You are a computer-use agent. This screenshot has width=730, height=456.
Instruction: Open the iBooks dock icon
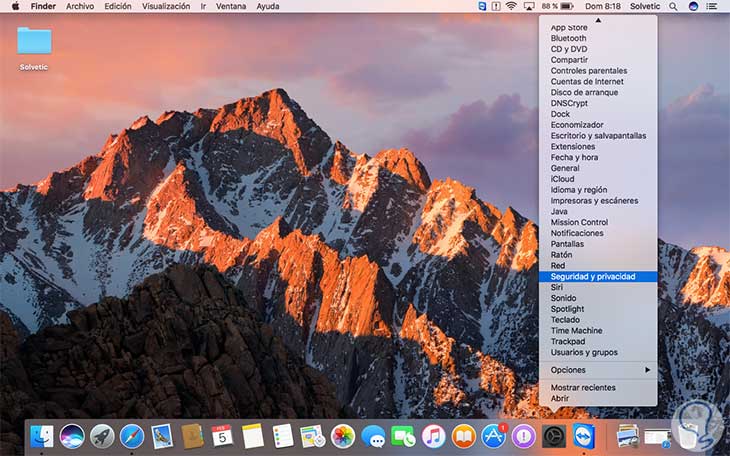(x=463, y=436)
